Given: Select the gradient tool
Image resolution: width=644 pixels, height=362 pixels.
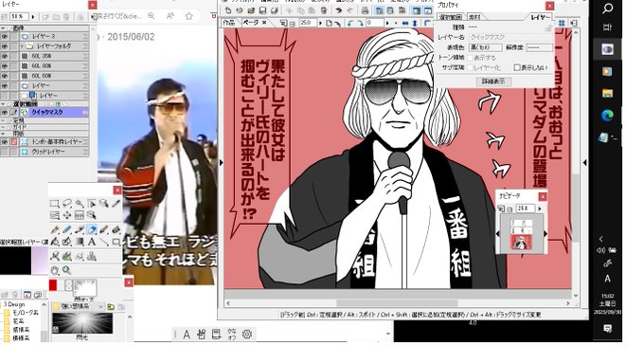Looking at the screenshot, I should (x=80, y=242).
